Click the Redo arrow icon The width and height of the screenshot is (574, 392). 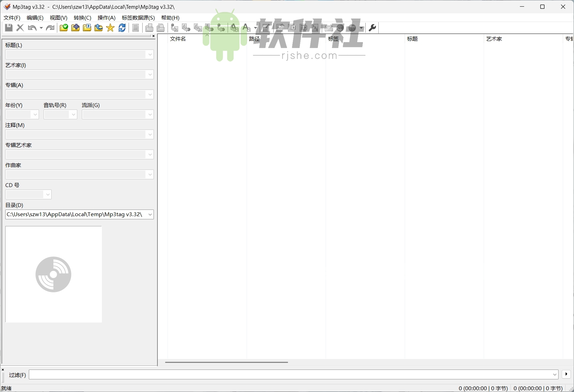(x=50, y=28)
